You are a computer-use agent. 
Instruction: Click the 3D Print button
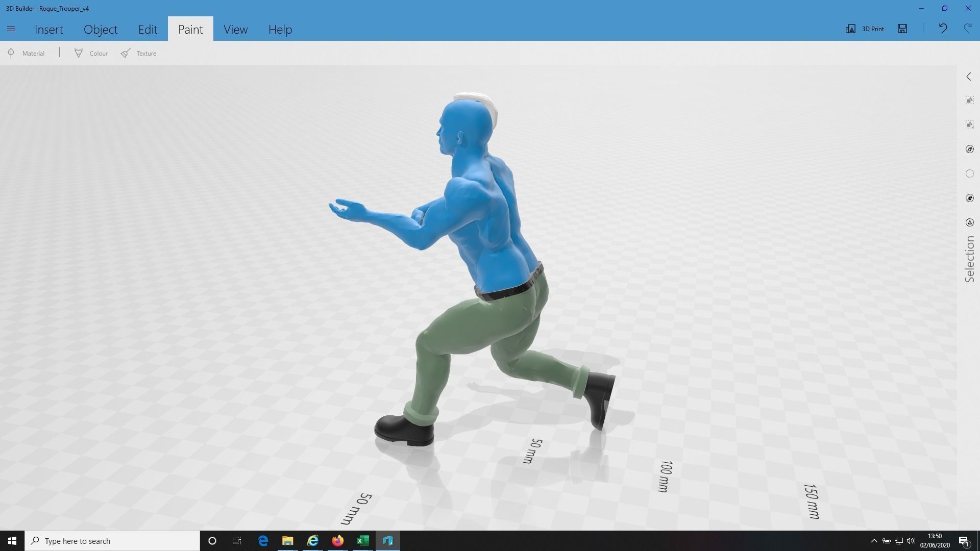coord(865,29)
